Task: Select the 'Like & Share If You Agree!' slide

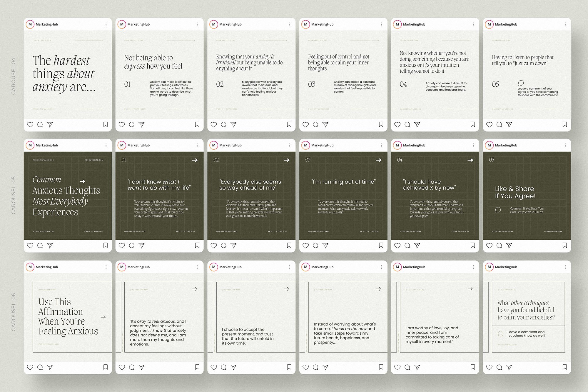Action: 527,196
